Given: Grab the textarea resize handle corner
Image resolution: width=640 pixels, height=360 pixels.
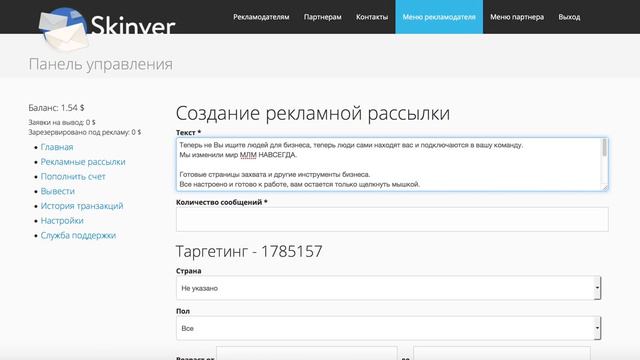Looking at the screenshot, I should [x=605, y=187].
